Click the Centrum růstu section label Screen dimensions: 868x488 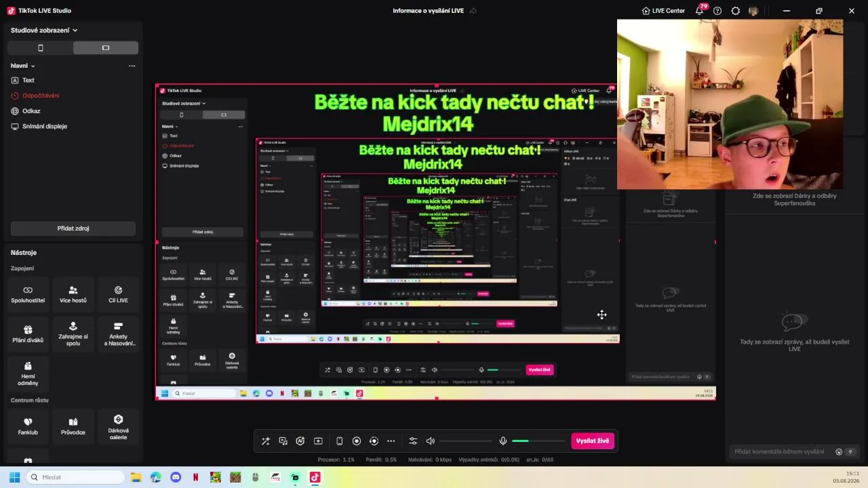[x=30, y=401]
